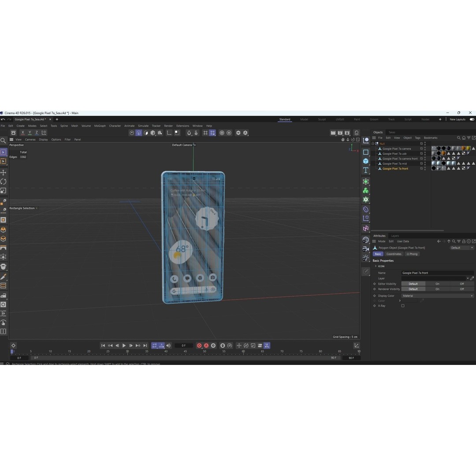This screenshot has height=476, width=476.
Task: Toggle X axis lock
Action: point(22,133)
